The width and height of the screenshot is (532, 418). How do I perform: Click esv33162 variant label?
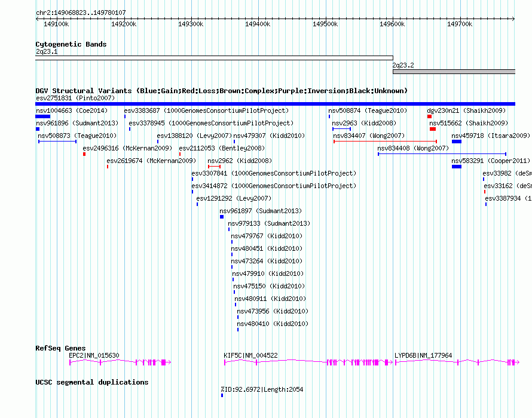click(508, 186)
